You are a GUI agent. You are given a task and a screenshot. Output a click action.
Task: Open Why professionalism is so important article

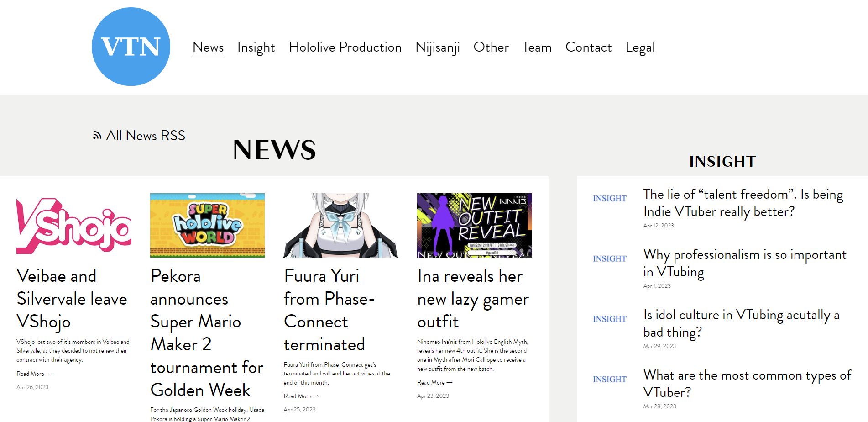[x=745, y=263]
